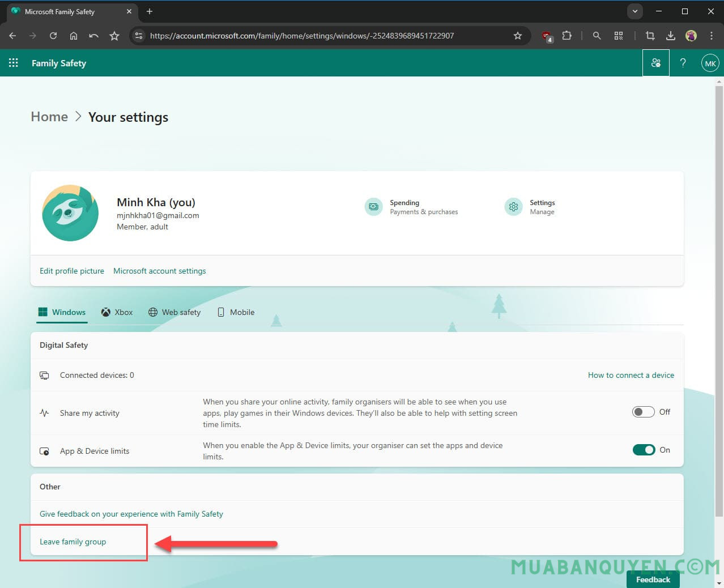
Task: Switch to the Web safety tab
Action: [174, 312]
